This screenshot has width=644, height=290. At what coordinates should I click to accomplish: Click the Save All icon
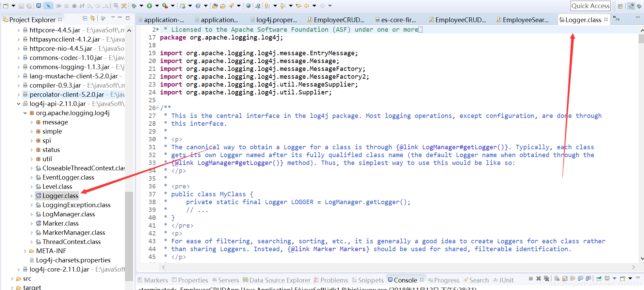click(x=29, y=6)
